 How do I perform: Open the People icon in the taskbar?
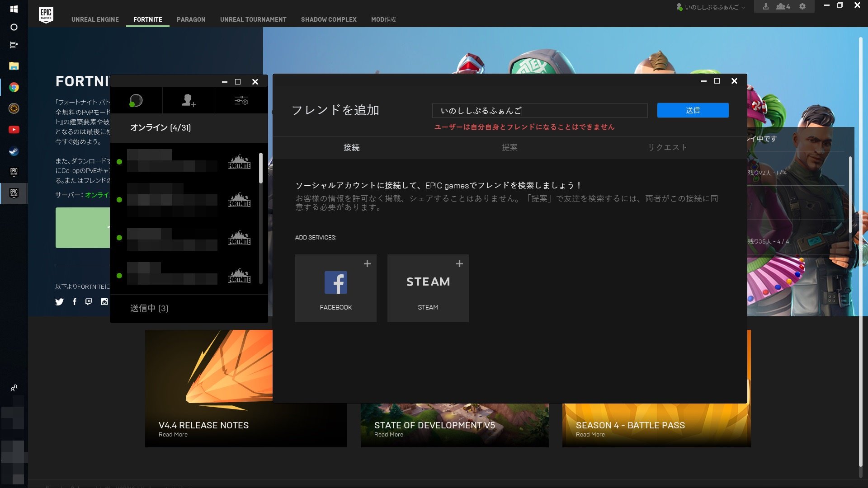coord(14,388)
